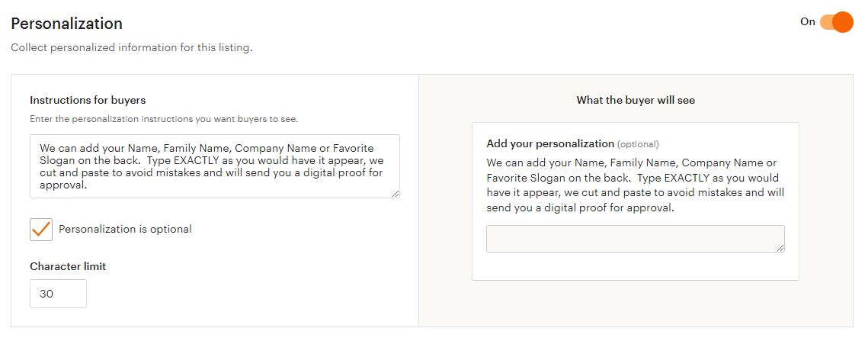Click the resize grip on instructions textarea

[396, 194]
